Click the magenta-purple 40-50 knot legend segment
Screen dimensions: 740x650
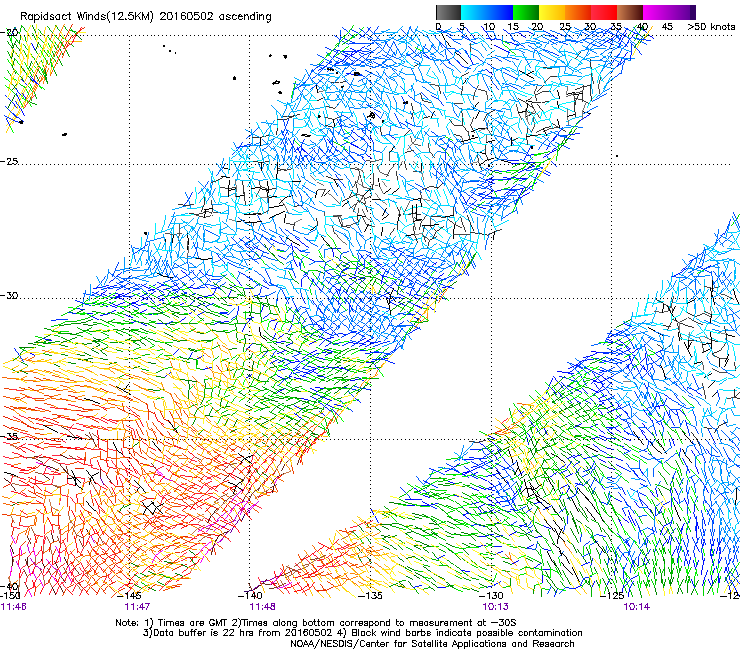669,12
